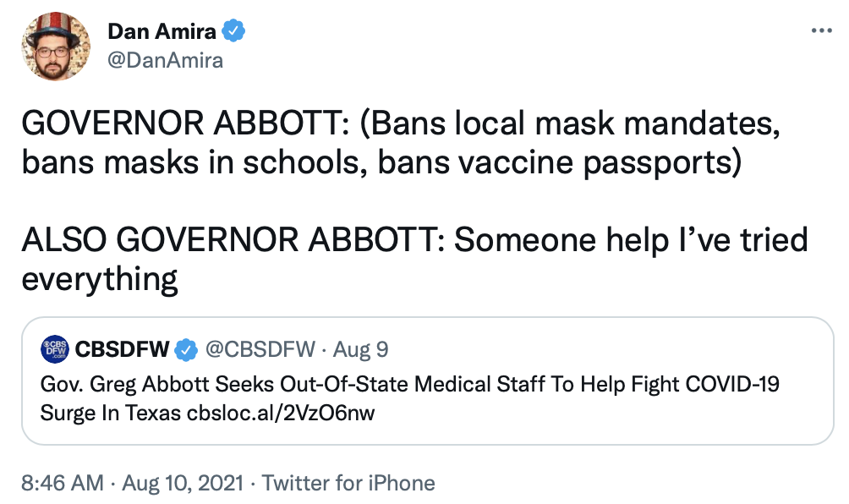Open the CBSDFW account name

coord(123,348)
